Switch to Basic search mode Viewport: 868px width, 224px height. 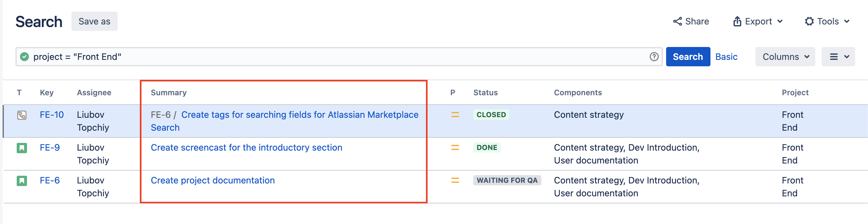[726, 57]
